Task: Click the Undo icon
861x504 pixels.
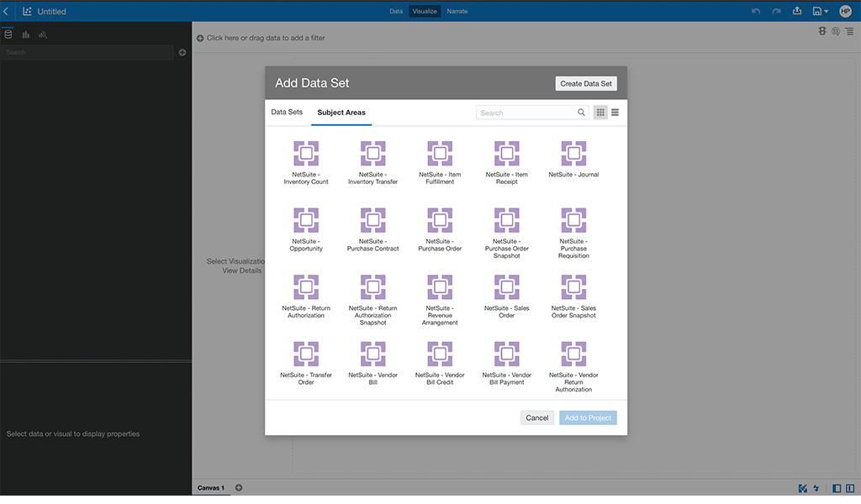Action: pyautogui.click(x=756, y=11)
